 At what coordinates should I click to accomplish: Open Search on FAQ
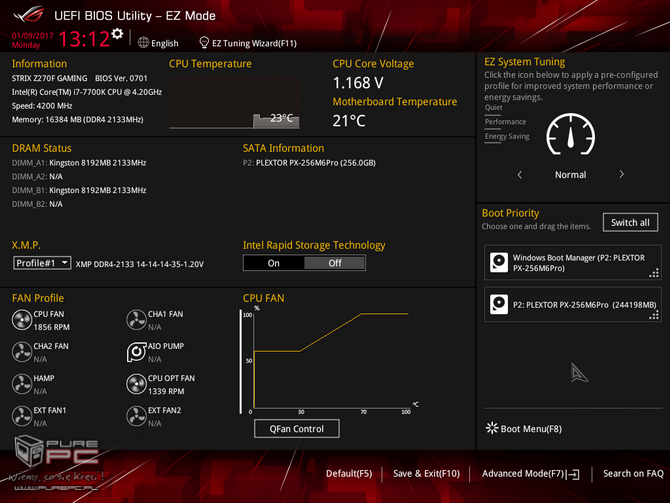tap(633, 474)
